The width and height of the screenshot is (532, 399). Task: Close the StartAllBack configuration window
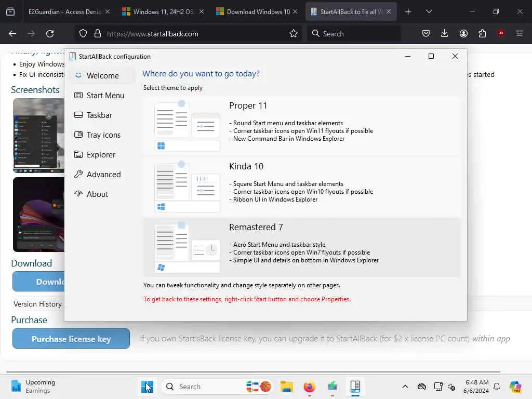(x=455, y=56)
